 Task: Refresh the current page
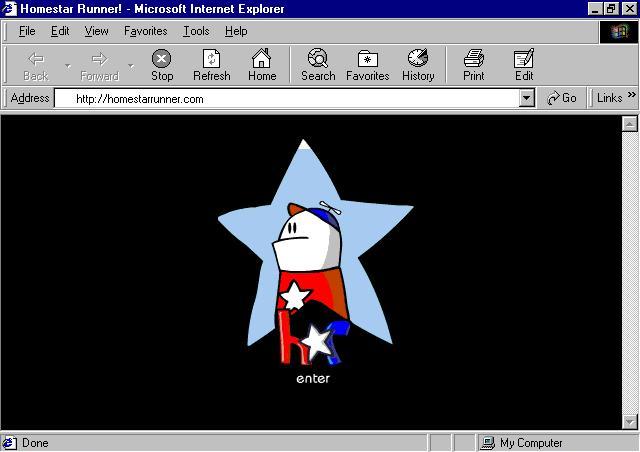pyautogui.click(x=211, y=65)
